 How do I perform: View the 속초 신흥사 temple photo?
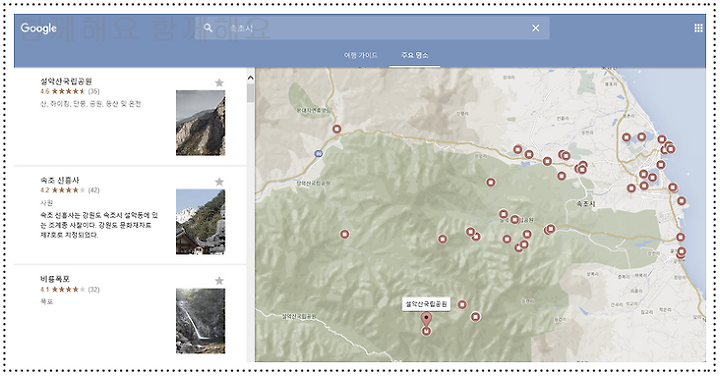point(201,222)
